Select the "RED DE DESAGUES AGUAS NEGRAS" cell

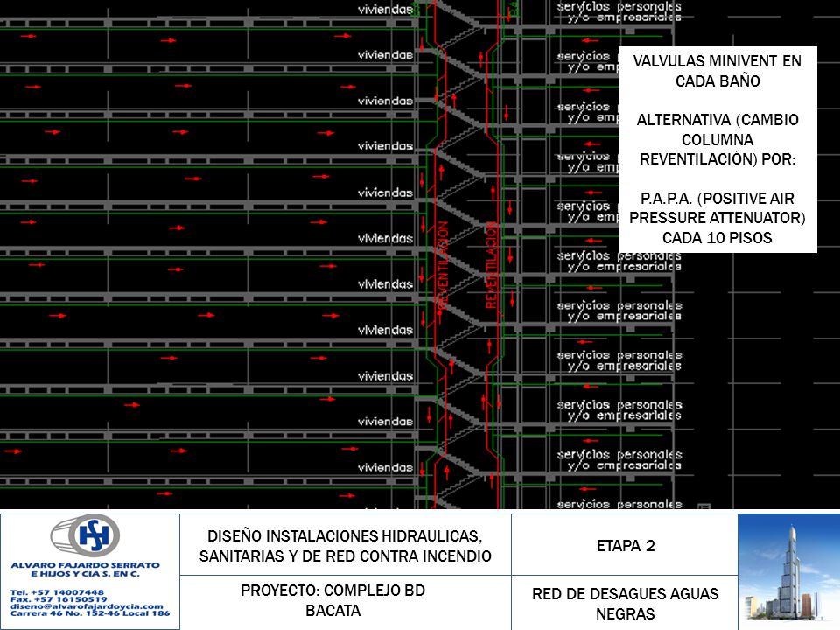(625, 603)
